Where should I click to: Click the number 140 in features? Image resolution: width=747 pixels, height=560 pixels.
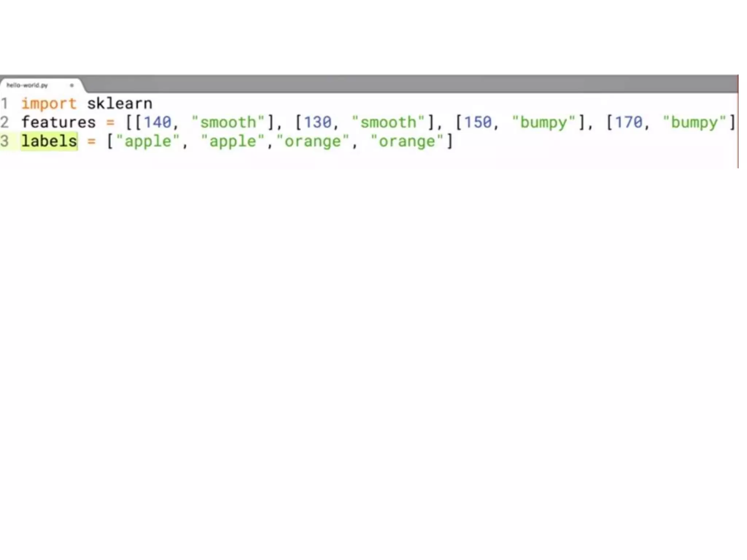157,122
